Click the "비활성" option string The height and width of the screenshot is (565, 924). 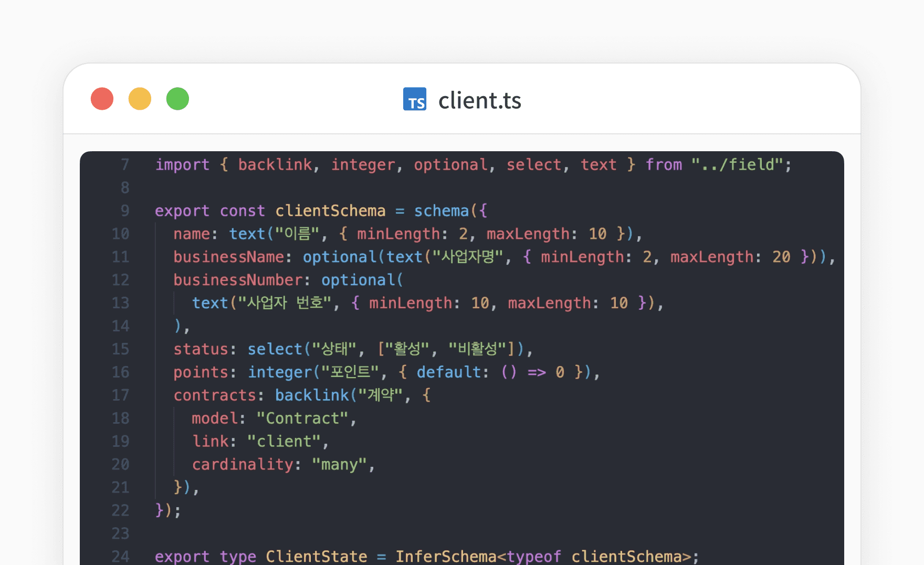(x=477, y=349)
